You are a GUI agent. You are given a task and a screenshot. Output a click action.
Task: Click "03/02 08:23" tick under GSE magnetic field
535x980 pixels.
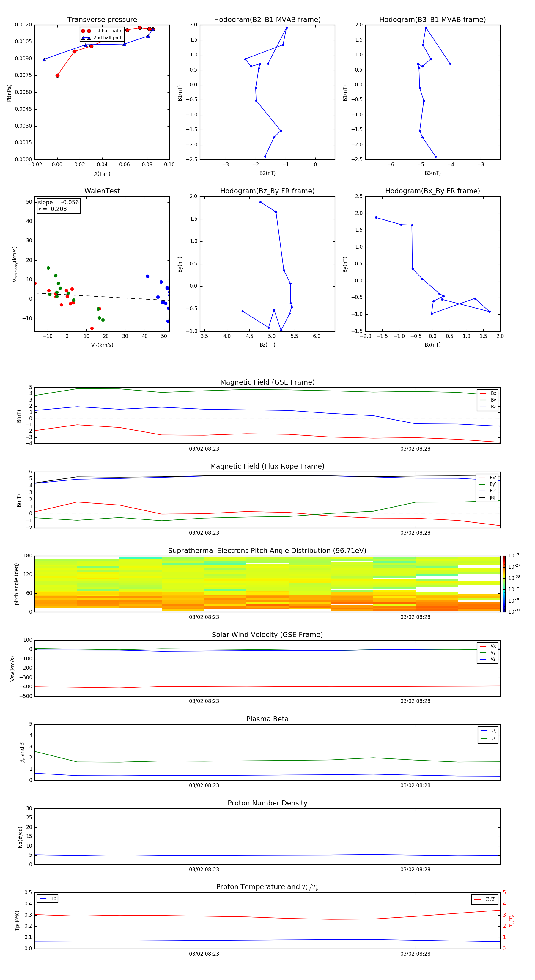204,449
